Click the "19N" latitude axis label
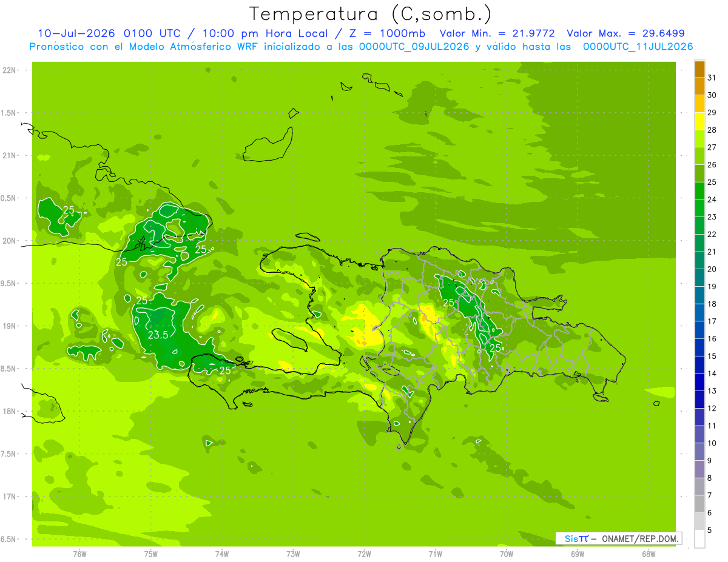This screenshot has width=728, height=562. (x=10, y=326)
